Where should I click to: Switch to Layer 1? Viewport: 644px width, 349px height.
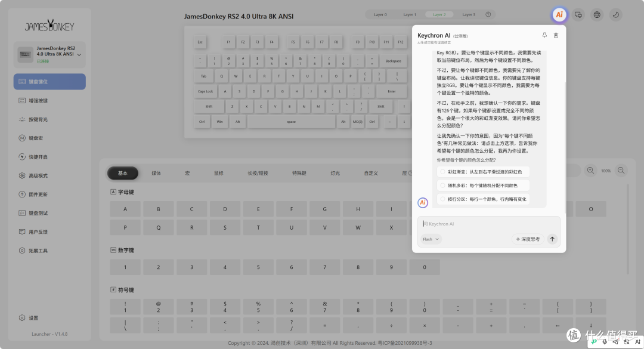coord(410,14)
